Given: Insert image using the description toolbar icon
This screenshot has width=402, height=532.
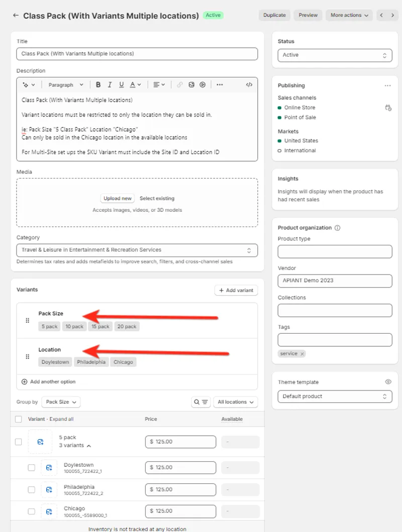Looking at the screenshot, I should 191,85.
